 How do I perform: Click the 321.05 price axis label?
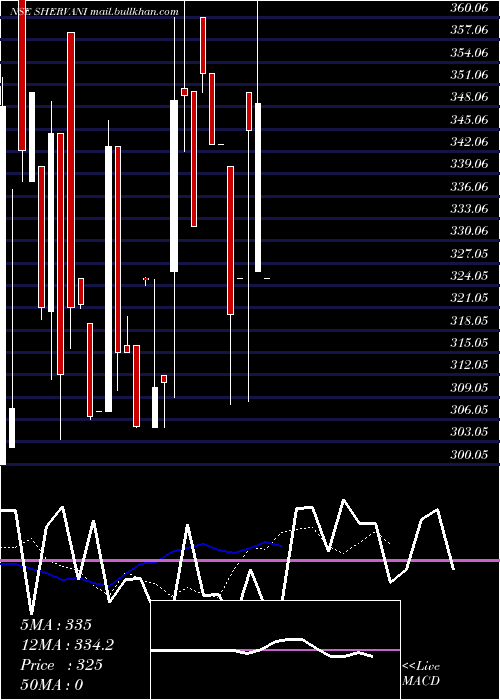[x=468, y=298]
